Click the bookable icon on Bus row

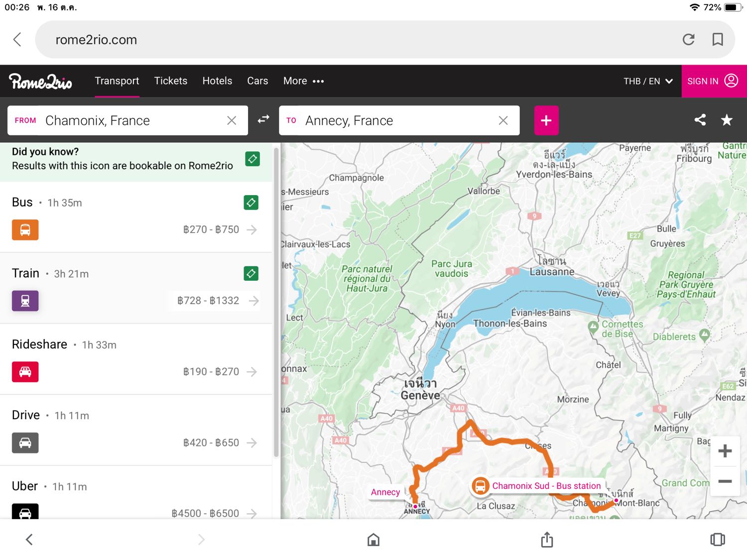(251, 202)
